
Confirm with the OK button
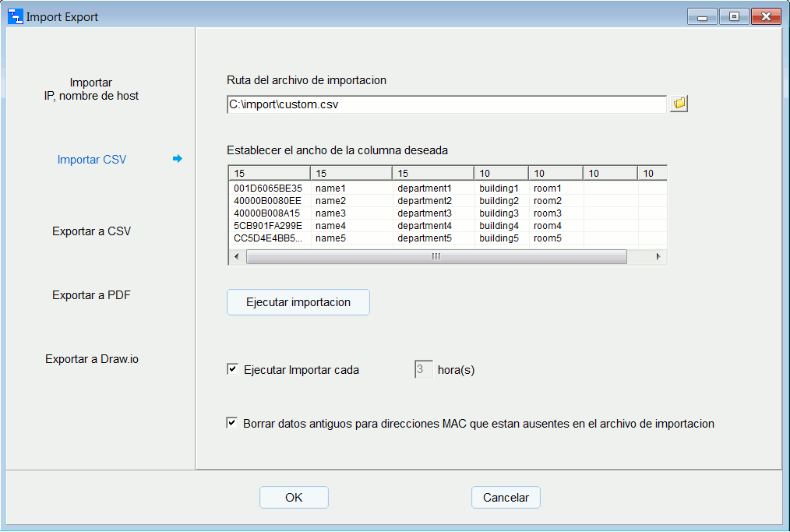tap(294, 497)
